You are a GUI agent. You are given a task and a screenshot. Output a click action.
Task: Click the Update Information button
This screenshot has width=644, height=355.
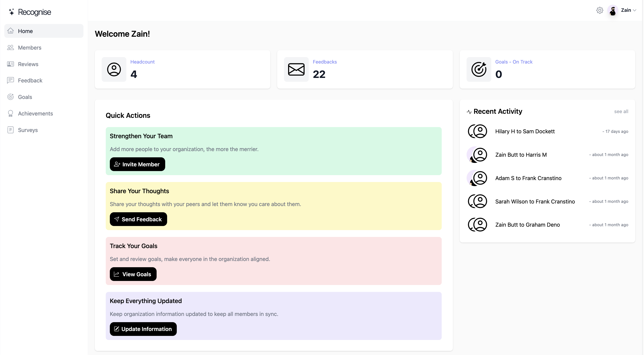[143, 329]
